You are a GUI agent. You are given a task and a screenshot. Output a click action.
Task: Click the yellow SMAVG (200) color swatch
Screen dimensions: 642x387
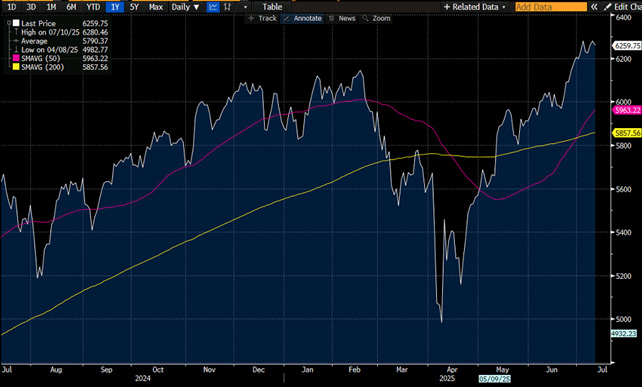pyautogui.click(x=16, y=67)
